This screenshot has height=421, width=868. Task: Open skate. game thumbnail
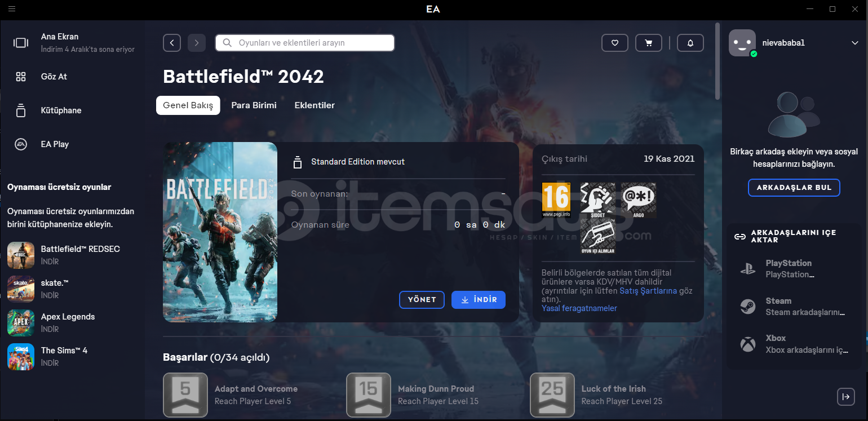(21, 289)
